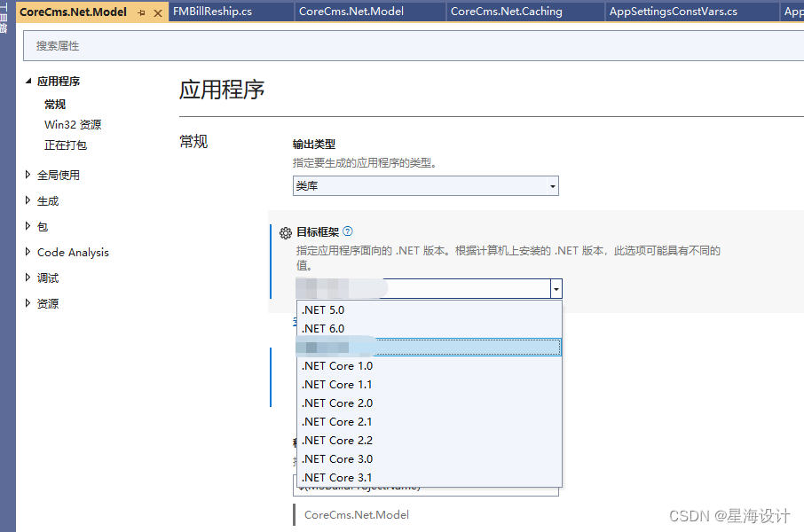Click the target framework dropdown arrow
This screenshot has width=804, height=532.
click(x=556, y=289)
